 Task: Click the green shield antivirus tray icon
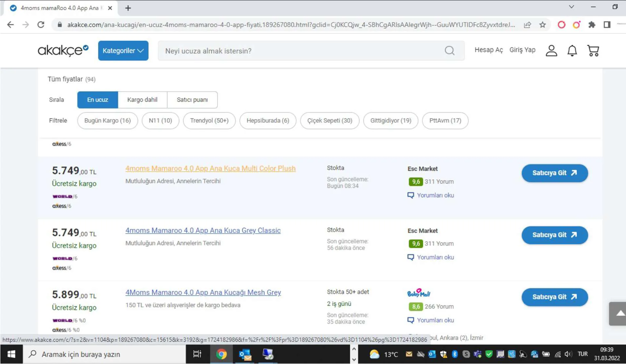pos(489,354)
